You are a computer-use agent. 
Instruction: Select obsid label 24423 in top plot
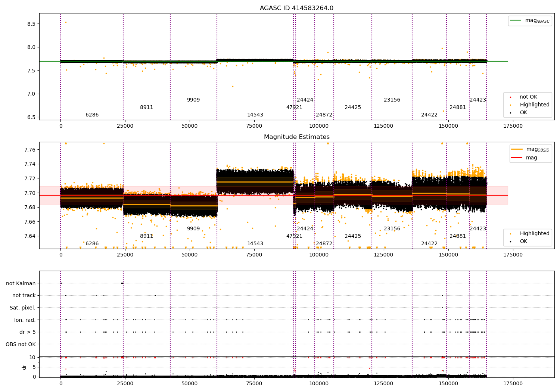tap(478, 100)
